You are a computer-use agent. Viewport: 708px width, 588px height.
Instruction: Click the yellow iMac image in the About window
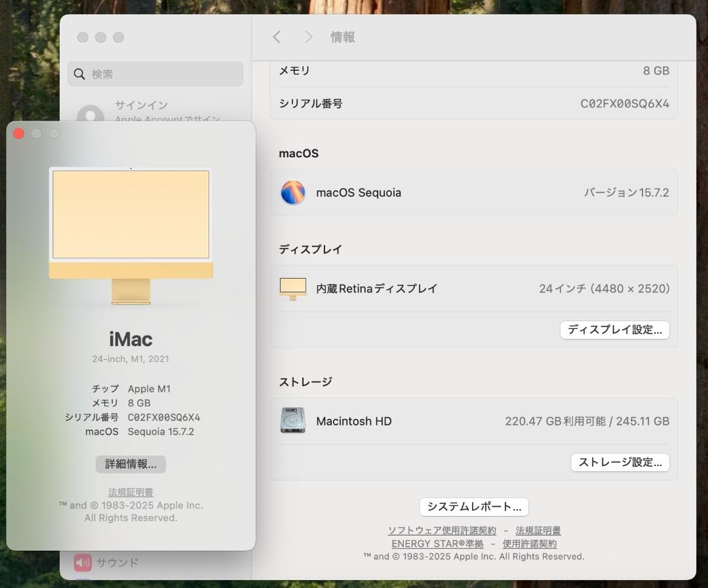tap(131, 236)
